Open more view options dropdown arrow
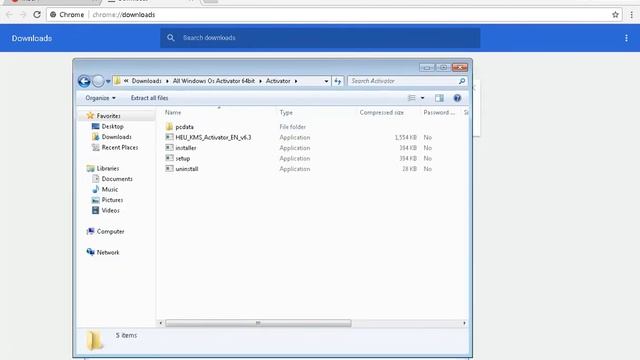Viewport: 640px width, 360px height. coord(422,98)
